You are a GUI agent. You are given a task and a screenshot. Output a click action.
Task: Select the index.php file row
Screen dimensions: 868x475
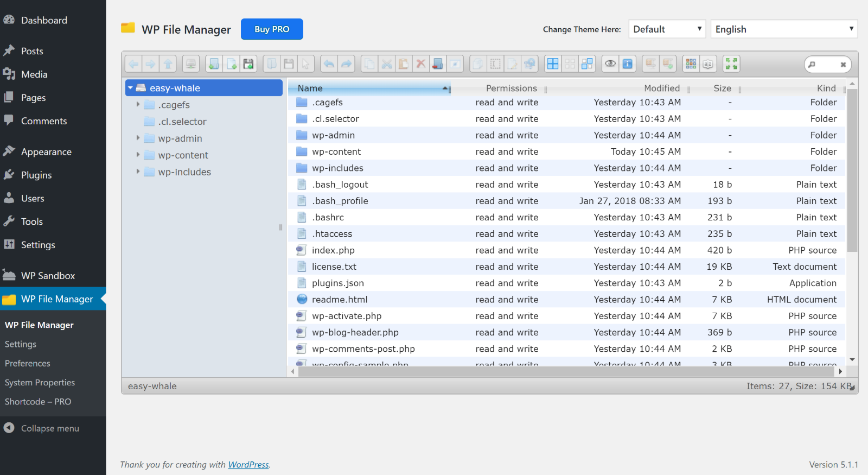pyautogui.click(x=566, y=250)
